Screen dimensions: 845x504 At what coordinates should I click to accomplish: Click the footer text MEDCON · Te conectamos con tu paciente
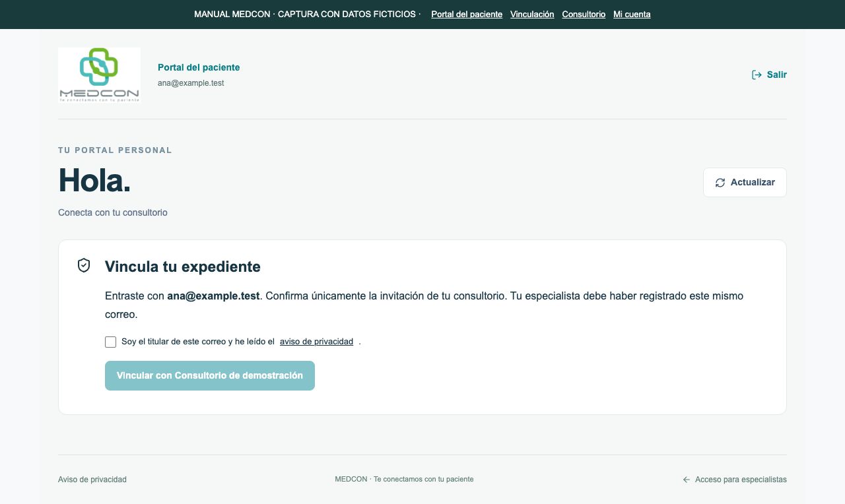pyautogui.click(x=404, y=480)
